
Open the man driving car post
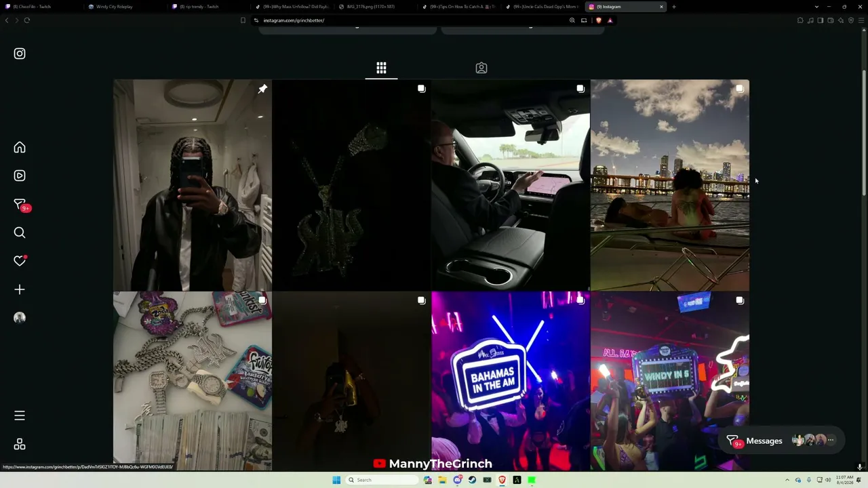[511, 185]
